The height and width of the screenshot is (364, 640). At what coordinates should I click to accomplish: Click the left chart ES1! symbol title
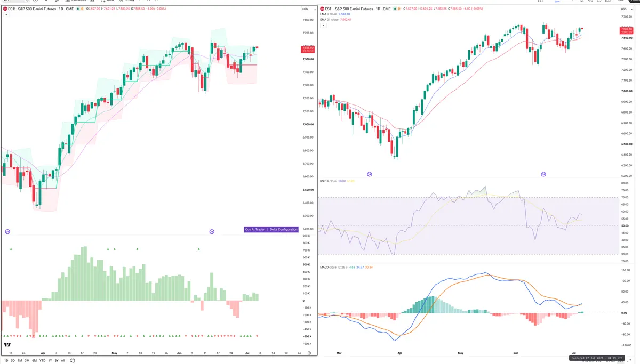click(x=41, y=9)
